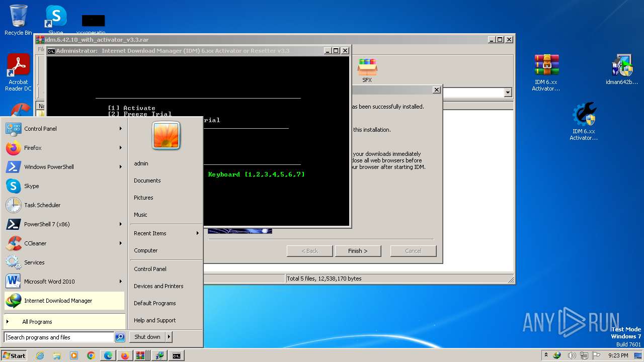Click the IDM icon in the system tray
Viewport: 644px width, 362px height.
tap(557, 355)
